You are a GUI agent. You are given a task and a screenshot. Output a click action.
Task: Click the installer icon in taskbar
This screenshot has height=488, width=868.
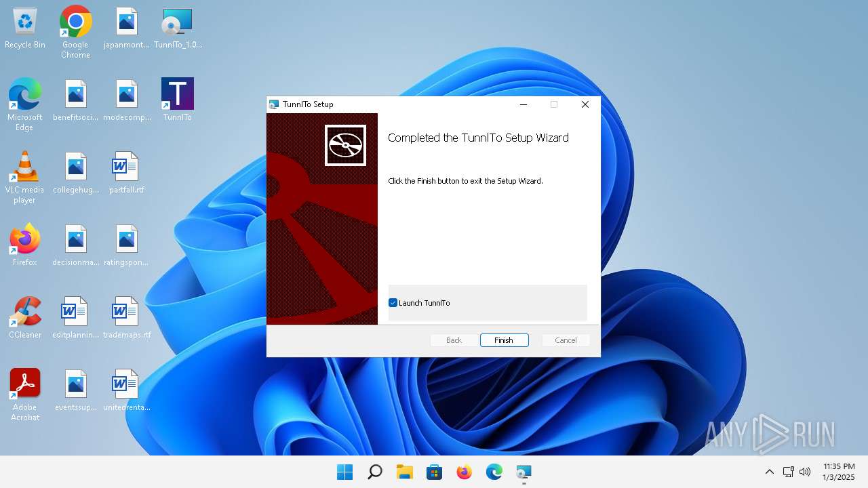tap(524, 472)
